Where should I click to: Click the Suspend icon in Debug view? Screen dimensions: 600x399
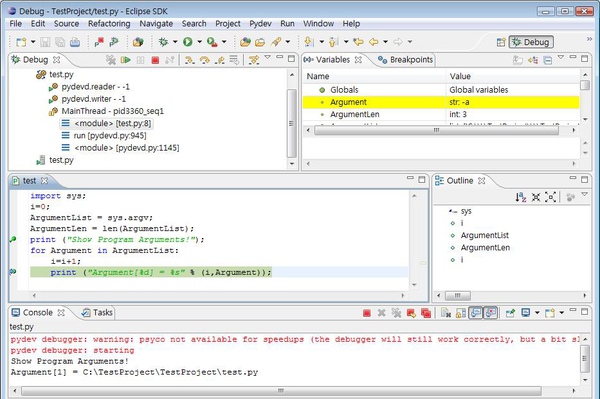pyautogui.click(x=140, y=60)
